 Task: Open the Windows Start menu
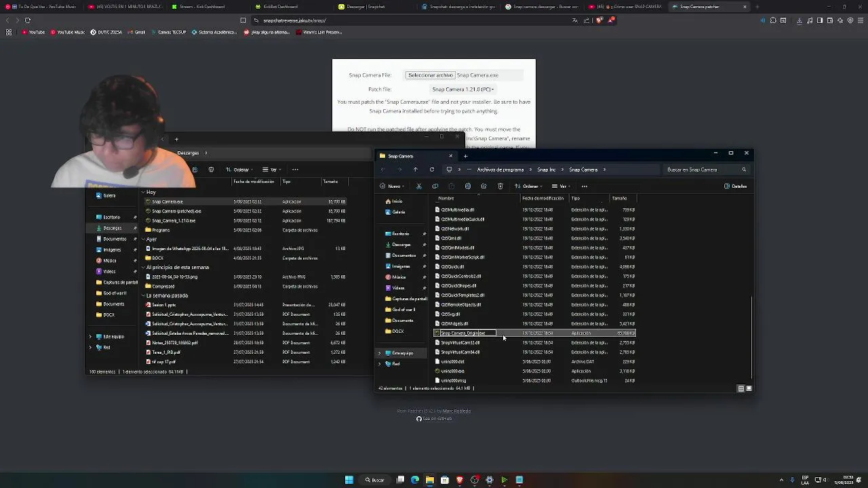(349, 480)
